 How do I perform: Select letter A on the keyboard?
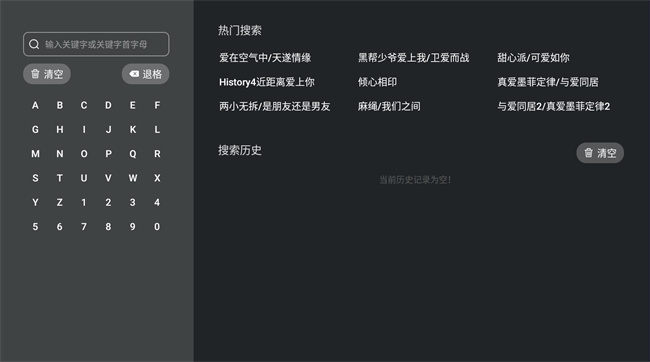35,105
